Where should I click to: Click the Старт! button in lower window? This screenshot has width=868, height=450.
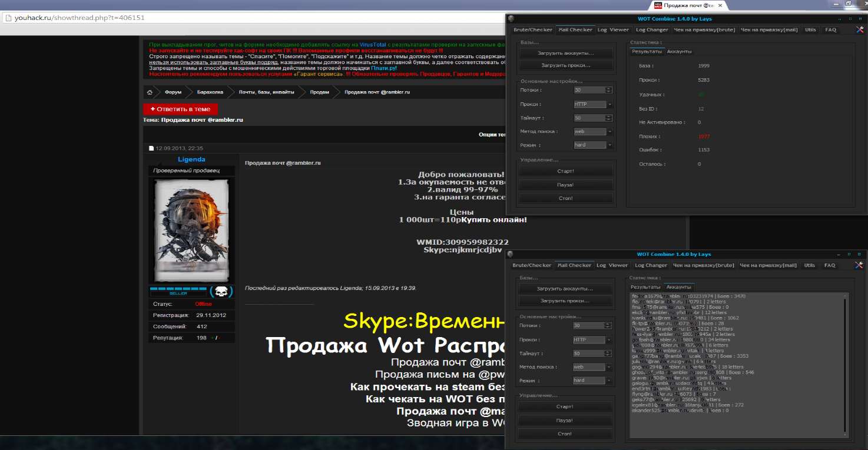(x=565, y=406)
